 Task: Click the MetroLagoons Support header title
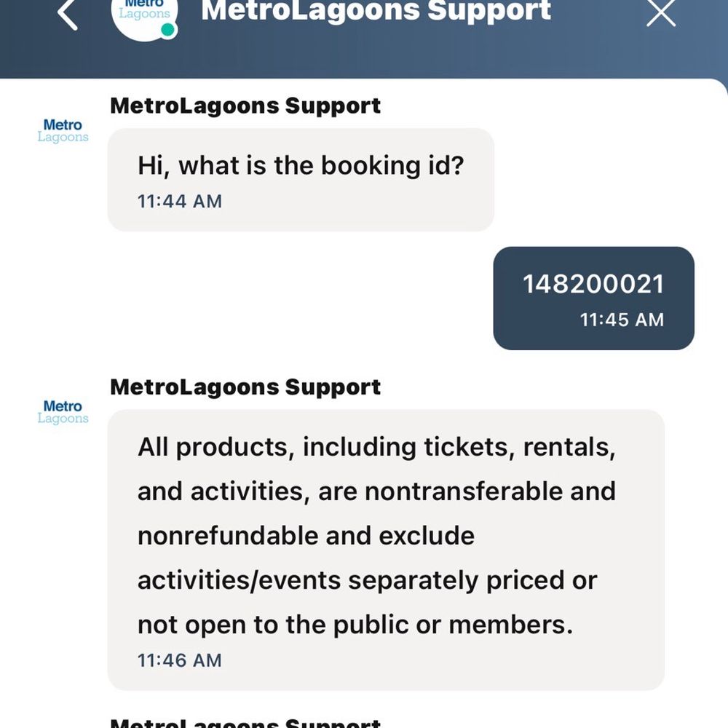click(x=376, y=11)
